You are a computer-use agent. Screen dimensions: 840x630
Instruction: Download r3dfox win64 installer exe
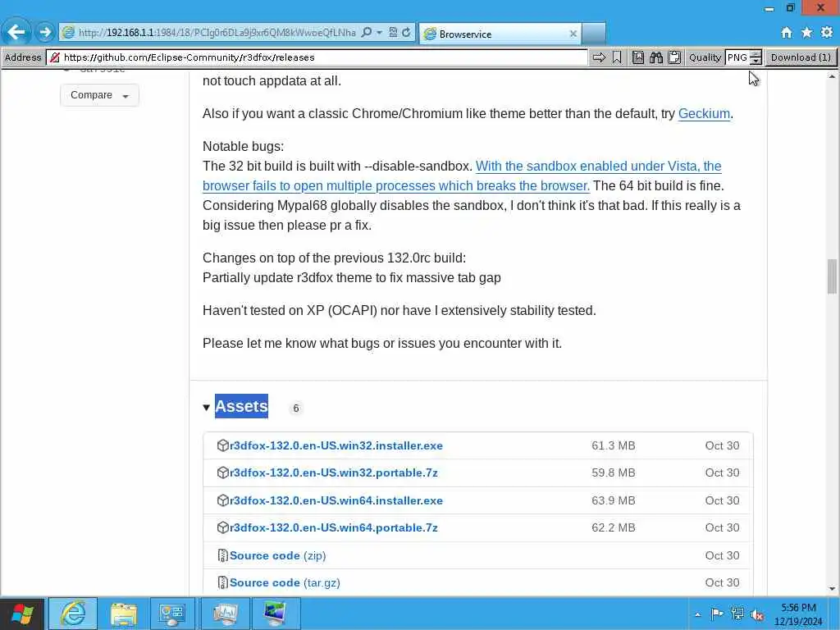(336, 500)
